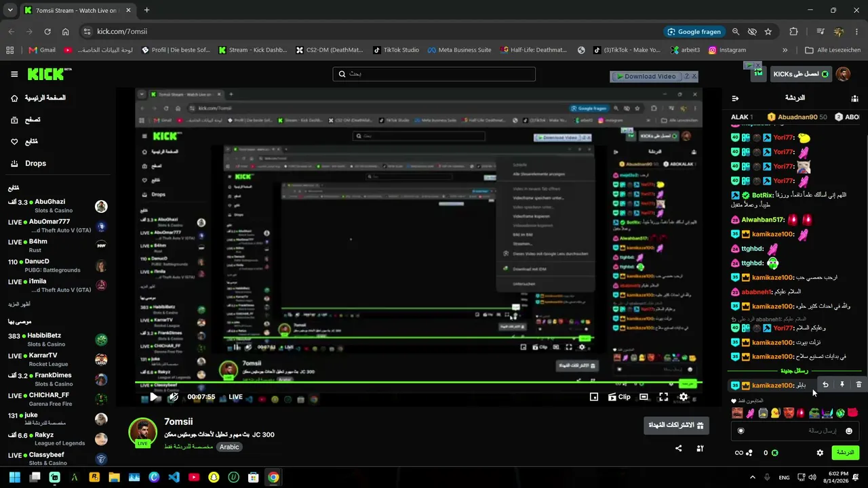This screenshot has width=868, height=488.
Task: Toggle theater mode in the player
Action: point(644,397)
